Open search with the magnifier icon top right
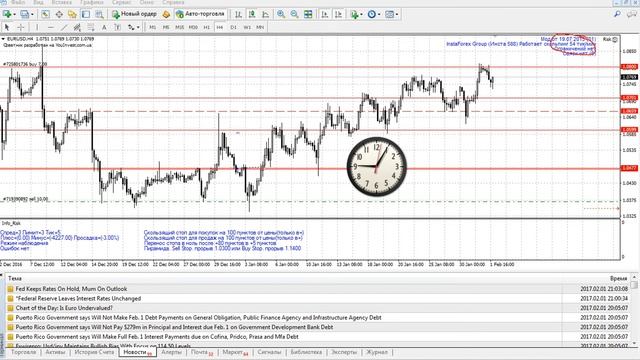The image size is (640, 360). point(617,14)
